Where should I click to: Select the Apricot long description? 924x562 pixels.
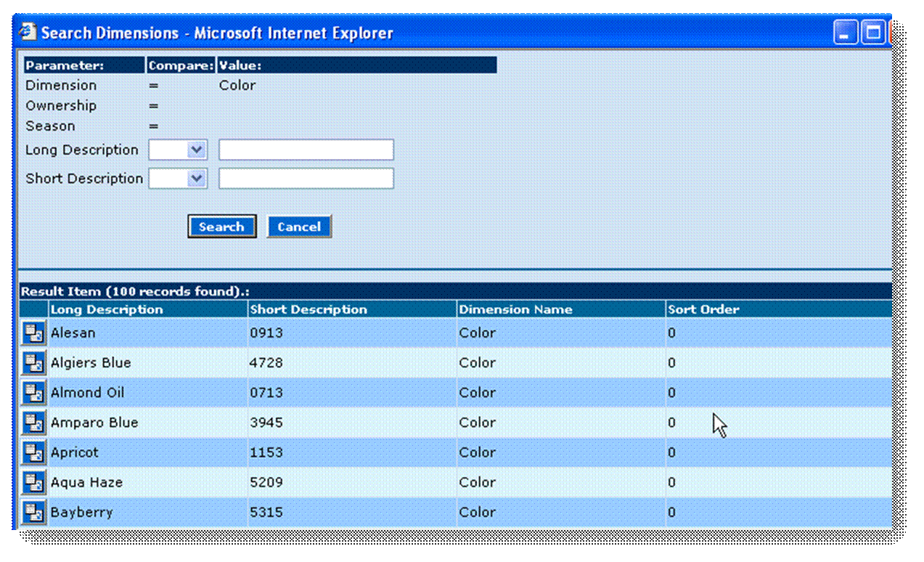pyautogui.click(x=74, y=452)
